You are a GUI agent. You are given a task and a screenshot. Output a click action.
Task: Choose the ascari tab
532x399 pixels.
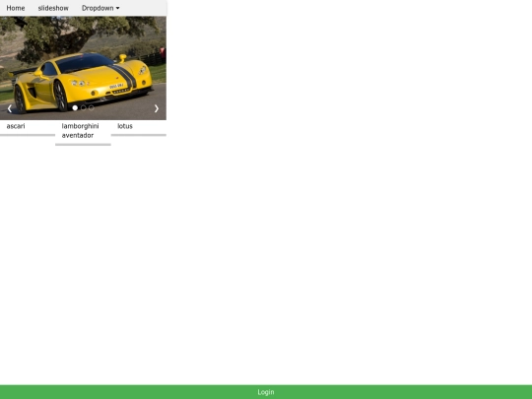[x=28, y=128]
